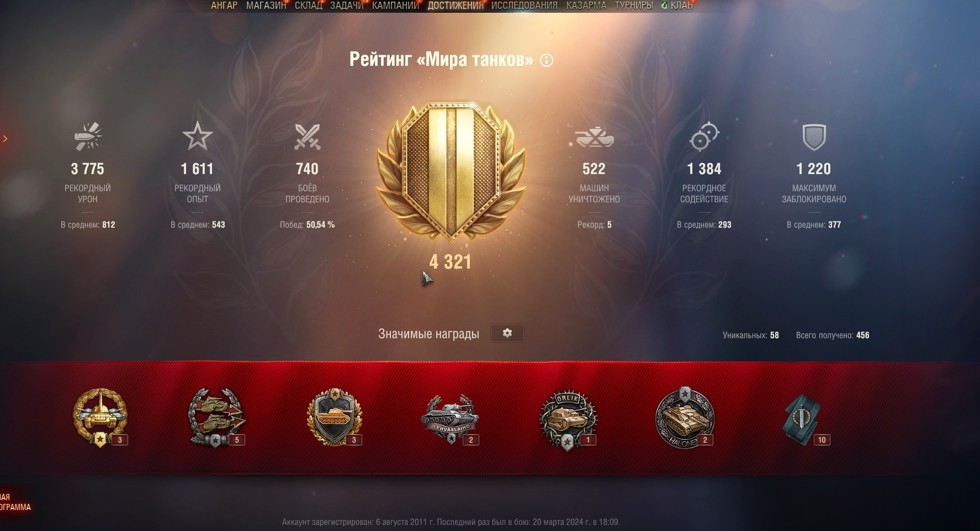Open the АНГАР tab
The image size is (980, 531).
224,6
